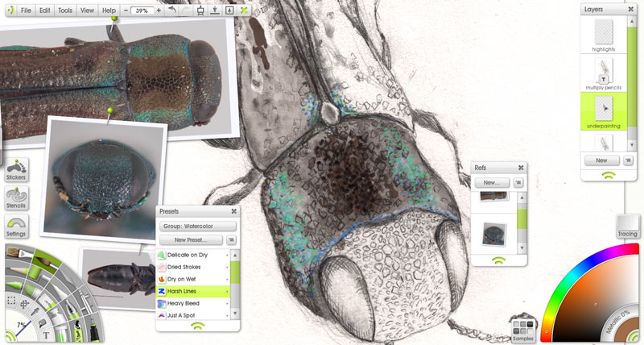Viewport: 644px width, 345px height.
Task: Click New in the Layers panel
Action: point(601,160)
